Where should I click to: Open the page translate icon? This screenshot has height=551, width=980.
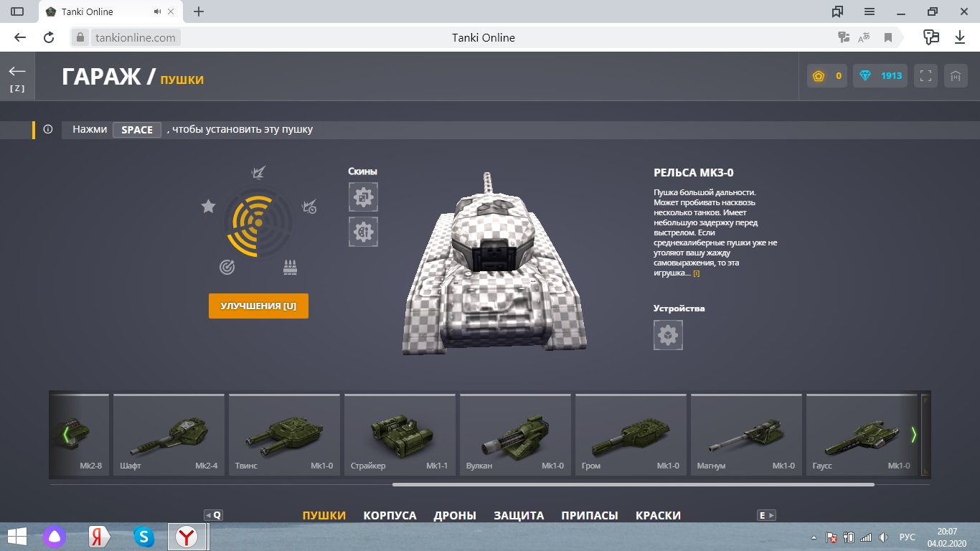(864, 37)
